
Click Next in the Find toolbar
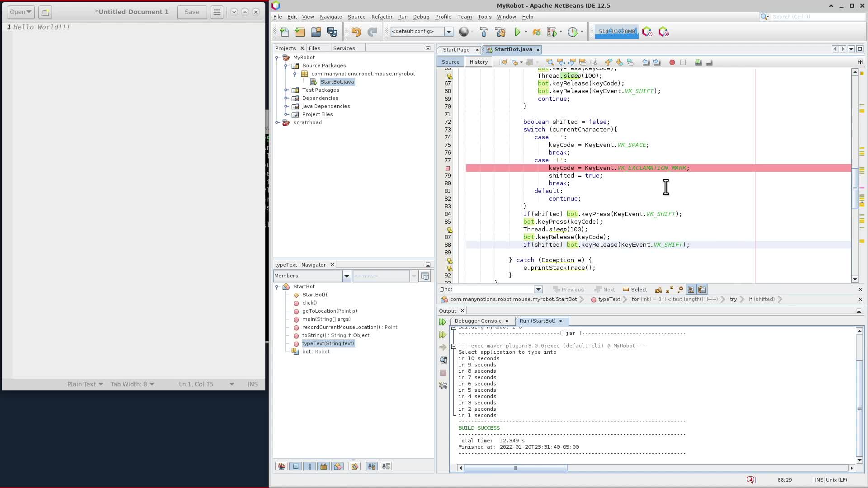[604, 289]
